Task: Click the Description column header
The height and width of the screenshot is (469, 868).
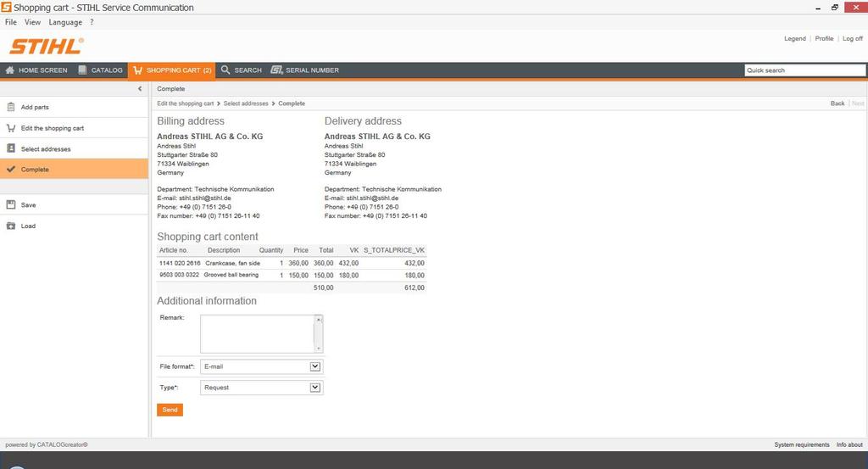Action: pos(224,250)
